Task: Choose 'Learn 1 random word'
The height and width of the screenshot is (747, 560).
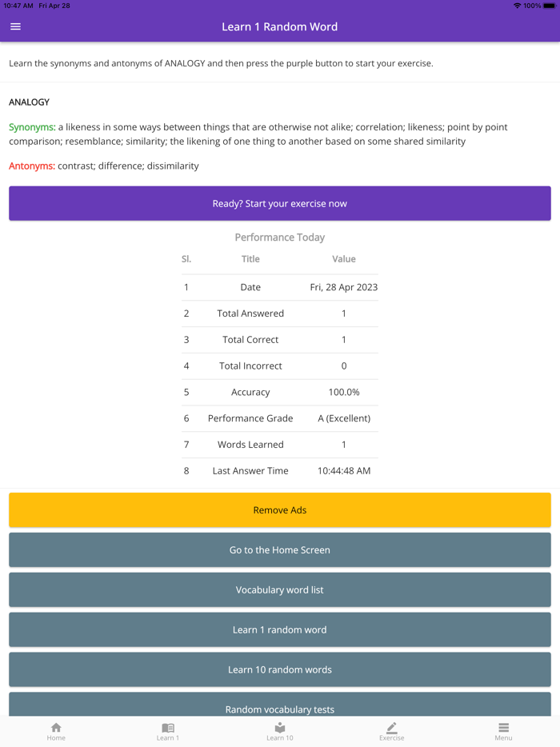Action: coord(280,629)
